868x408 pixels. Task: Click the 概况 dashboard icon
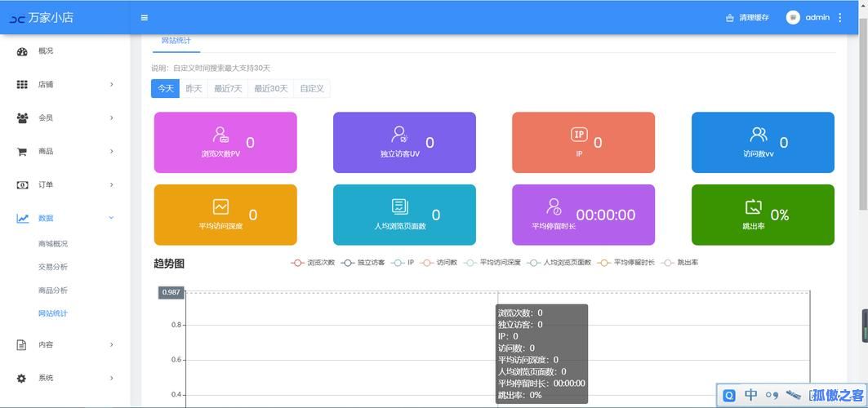(x=21, y=51)
